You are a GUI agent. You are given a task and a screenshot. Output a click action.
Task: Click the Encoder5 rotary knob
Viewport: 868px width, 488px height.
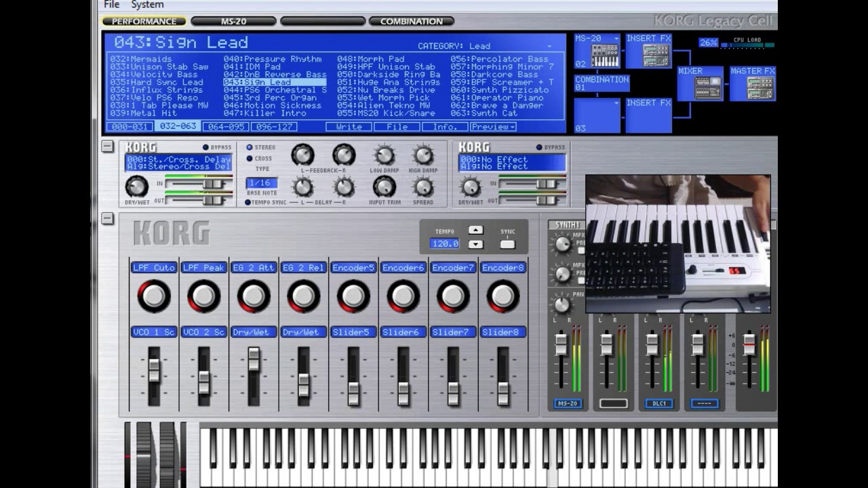click(353, 296)
